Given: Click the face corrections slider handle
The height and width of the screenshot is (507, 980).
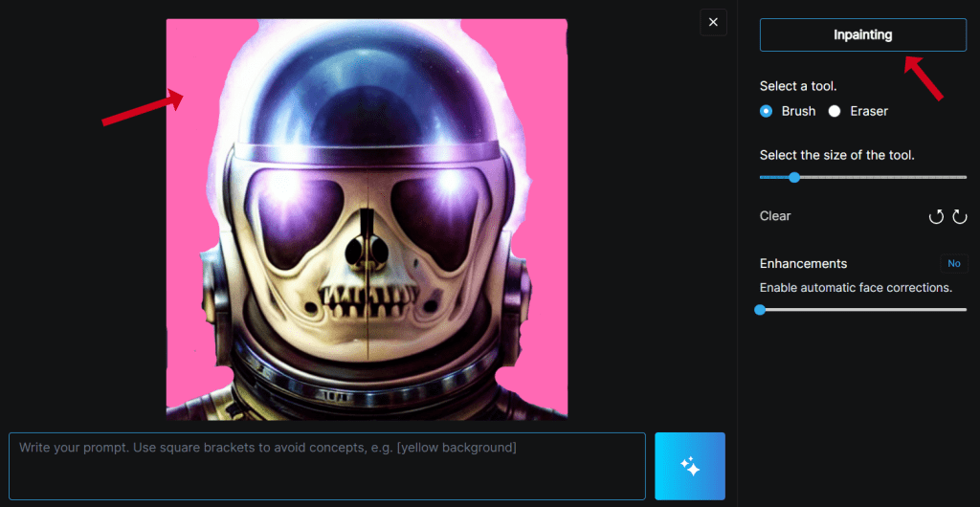Looking at the screenshot, I should (x=760, y=310).
